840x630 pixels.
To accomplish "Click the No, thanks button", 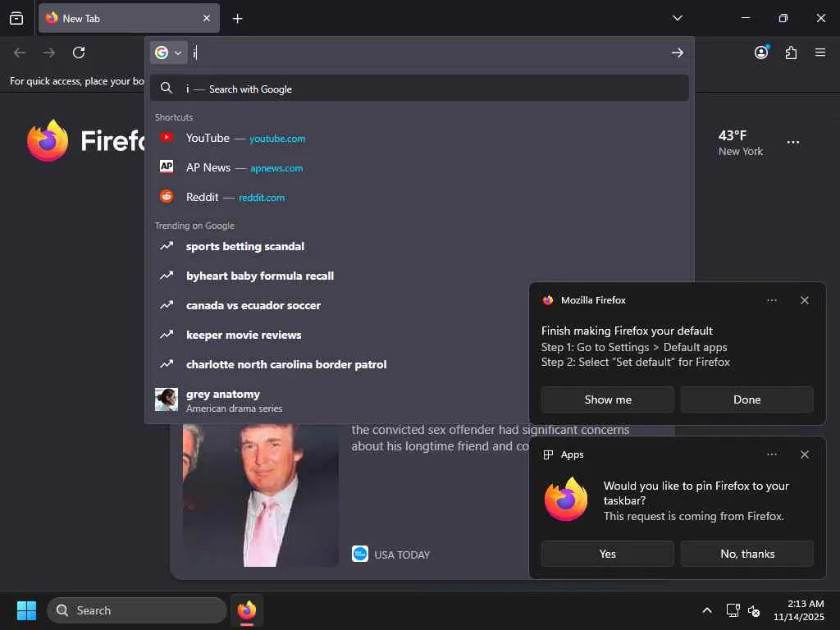I will click(746, 554).
